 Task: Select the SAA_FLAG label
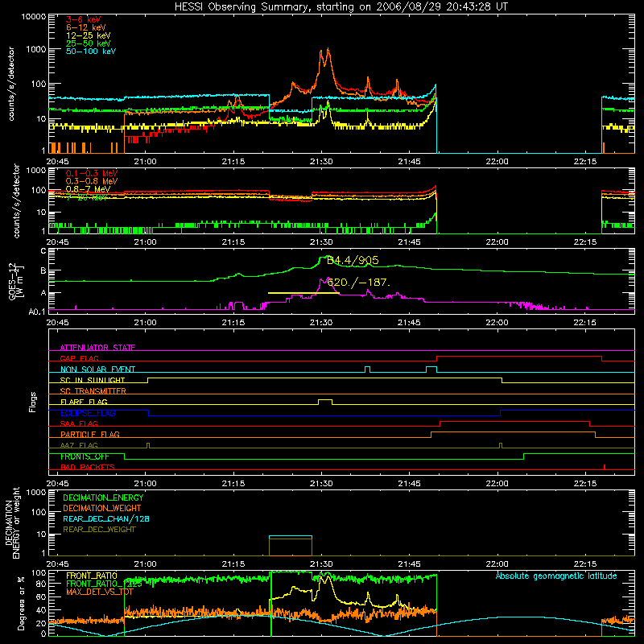(x=79, y=423)
